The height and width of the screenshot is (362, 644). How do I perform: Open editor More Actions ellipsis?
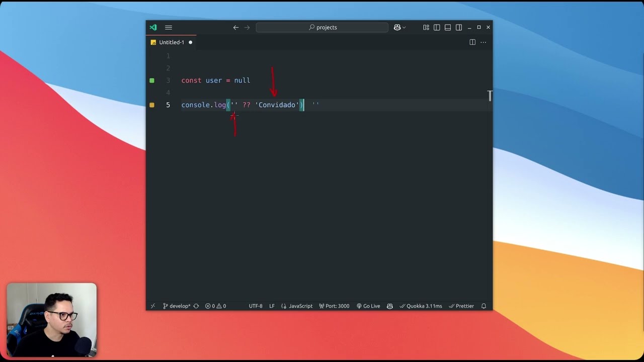[x=484, y=42]
